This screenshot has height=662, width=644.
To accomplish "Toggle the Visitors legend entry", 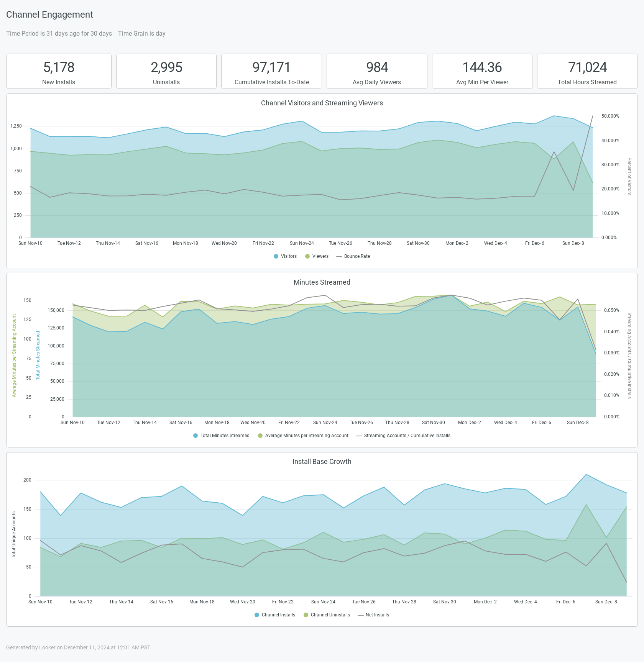I will pyautogui.click(x=285, y=256).
